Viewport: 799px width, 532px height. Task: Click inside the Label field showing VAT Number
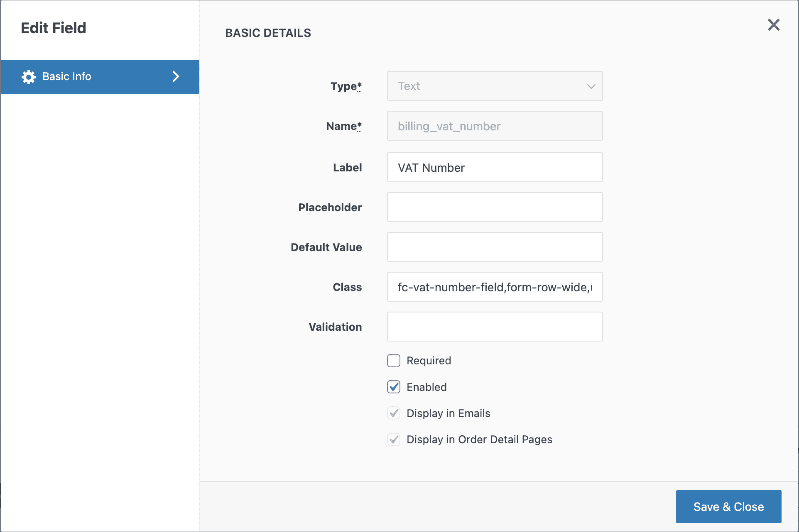pos(494,167)
